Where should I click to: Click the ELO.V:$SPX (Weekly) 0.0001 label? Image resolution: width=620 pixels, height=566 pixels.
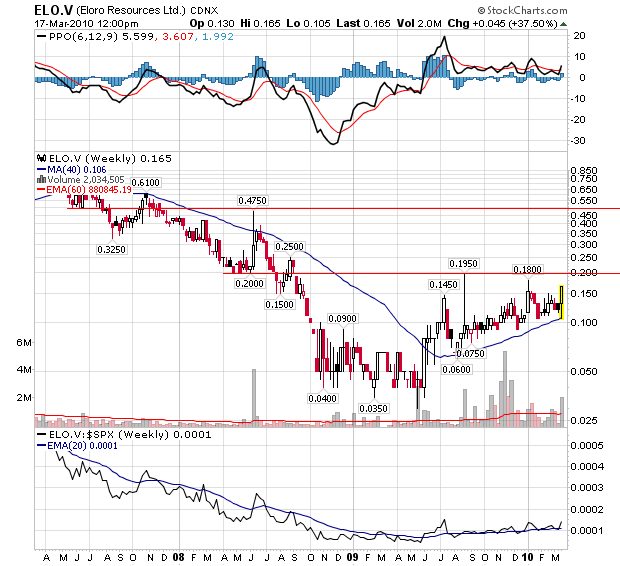[x=130, y=434]
